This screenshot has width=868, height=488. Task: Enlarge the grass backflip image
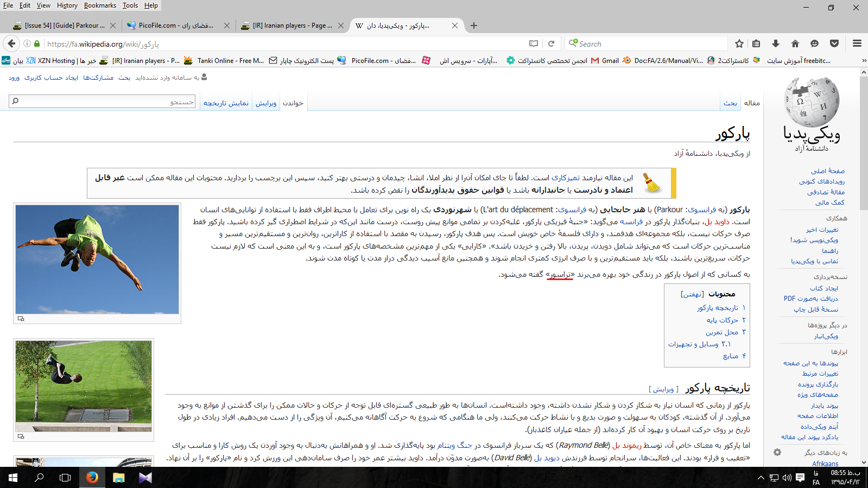pos(21,436)
